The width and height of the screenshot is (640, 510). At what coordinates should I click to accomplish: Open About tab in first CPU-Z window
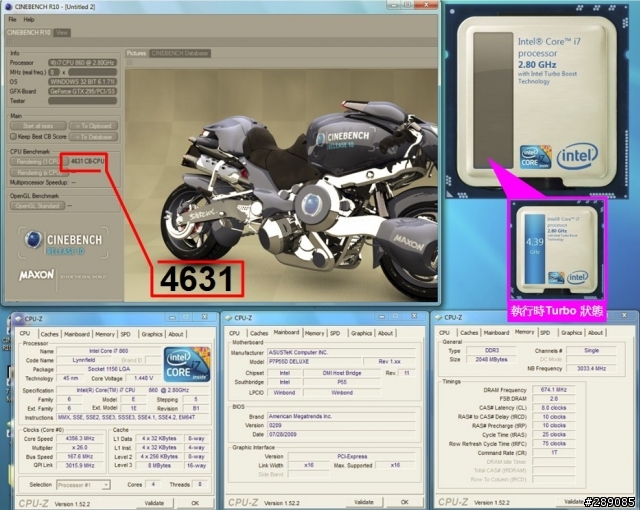(176, 334)
